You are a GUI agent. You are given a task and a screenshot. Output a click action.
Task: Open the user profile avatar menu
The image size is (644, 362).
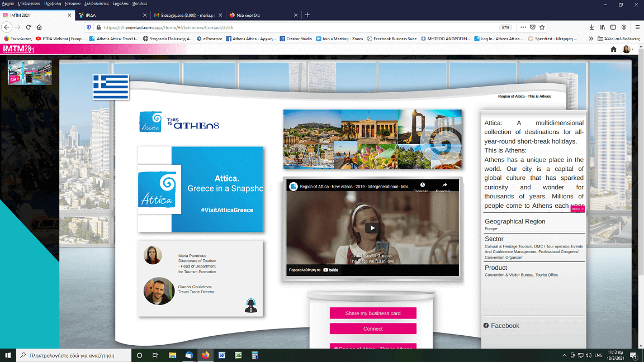click(x=626, y=49)
